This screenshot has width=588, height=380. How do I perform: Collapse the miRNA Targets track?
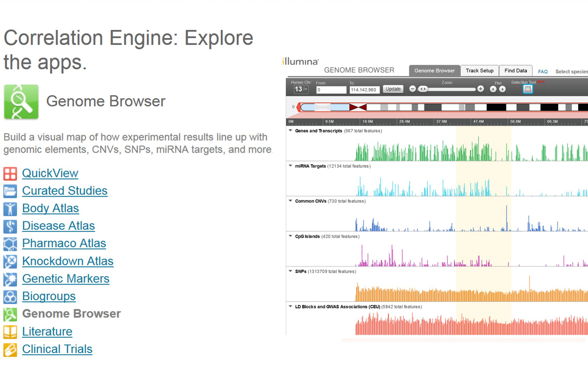pos(289,166)
